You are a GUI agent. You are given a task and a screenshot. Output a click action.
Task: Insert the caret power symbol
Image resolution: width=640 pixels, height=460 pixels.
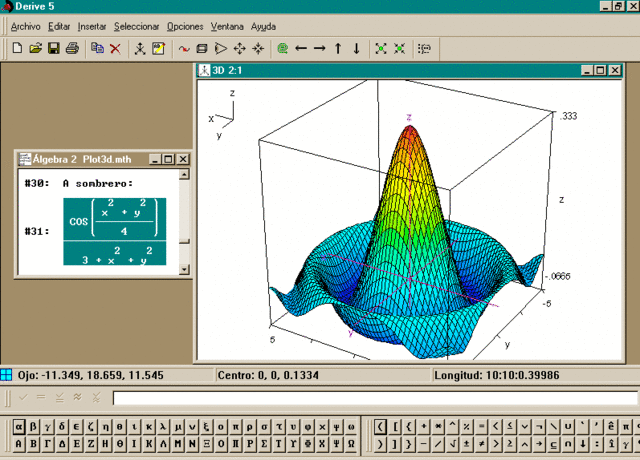click(x=453, y=427)
